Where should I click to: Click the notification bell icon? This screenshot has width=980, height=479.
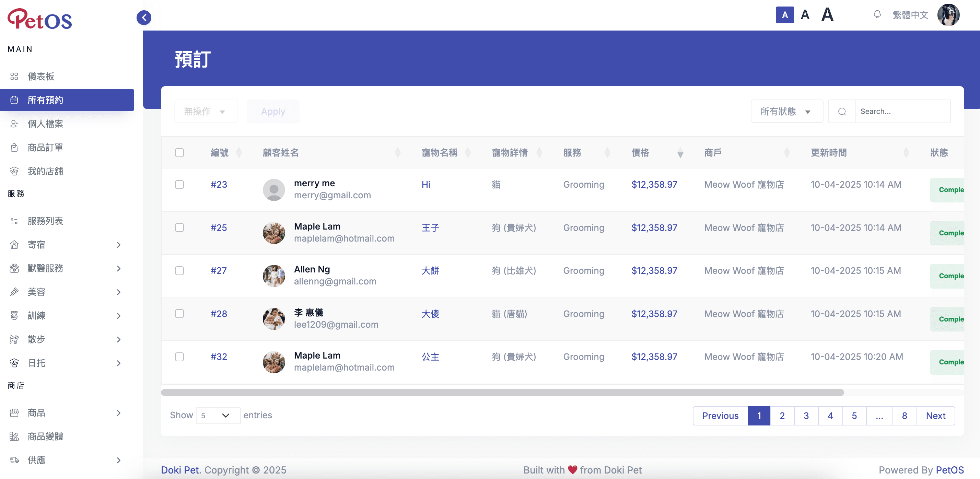pos(877,15)
